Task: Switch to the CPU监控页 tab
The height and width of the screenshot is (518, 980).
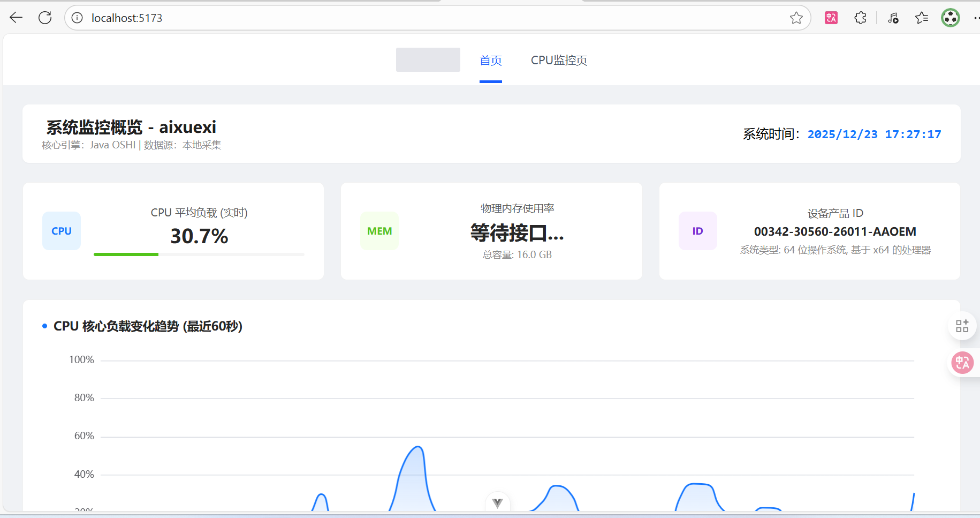Action: pos(559,61)
